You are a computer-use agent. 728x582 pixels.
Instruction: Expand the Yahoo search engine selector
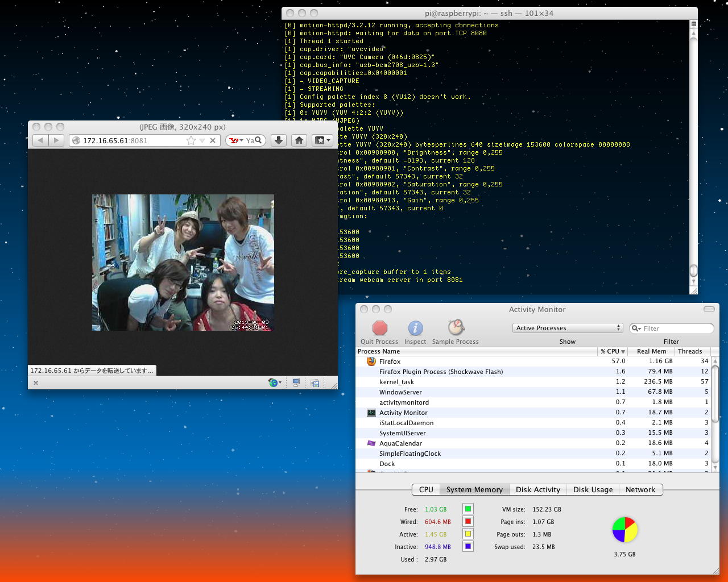point(236,140)
